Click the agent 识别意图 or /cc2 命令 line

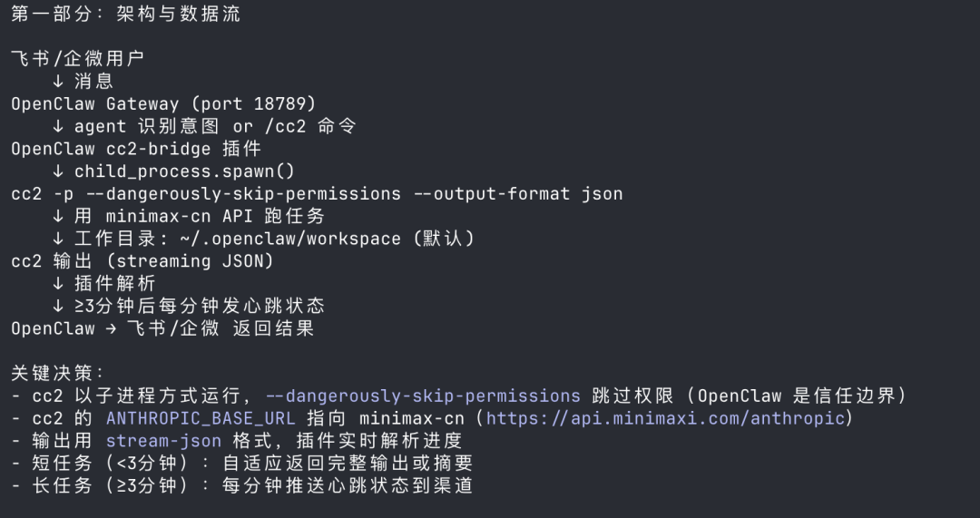click(215, 126)
